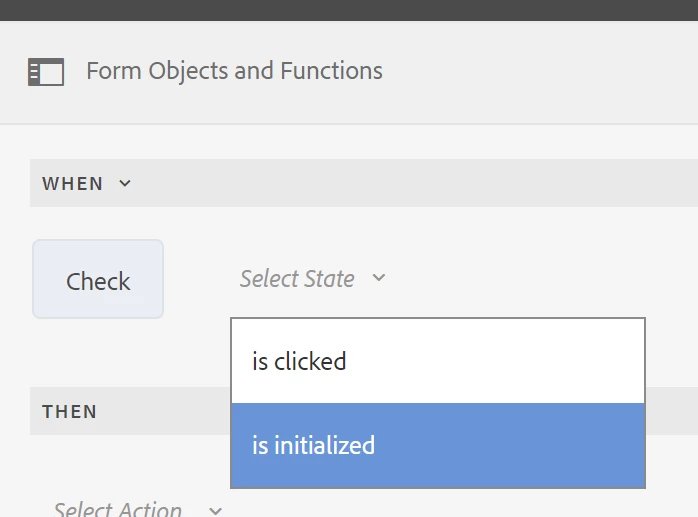The height and width of the screenshot is (517, 698).
Task: Select the Check object button
Action: pos(98,280)
